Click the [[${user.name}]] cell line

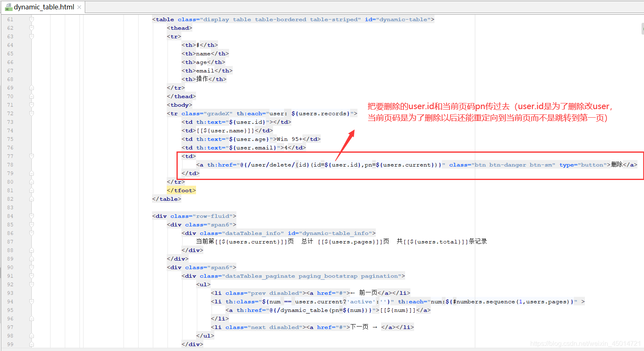pyautogui.click(x=227, y=130)
